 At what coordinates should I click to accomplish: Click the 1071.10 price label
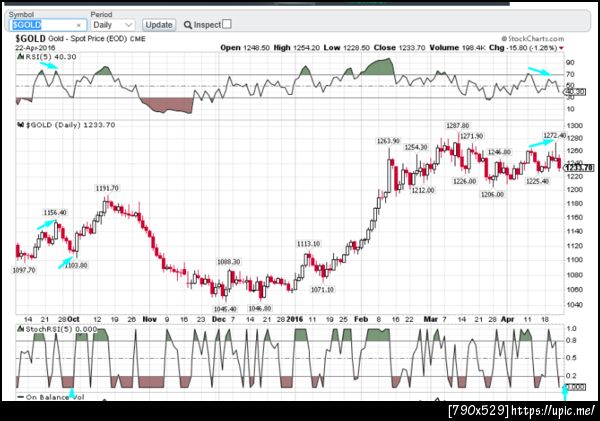(x=322, y=290)
